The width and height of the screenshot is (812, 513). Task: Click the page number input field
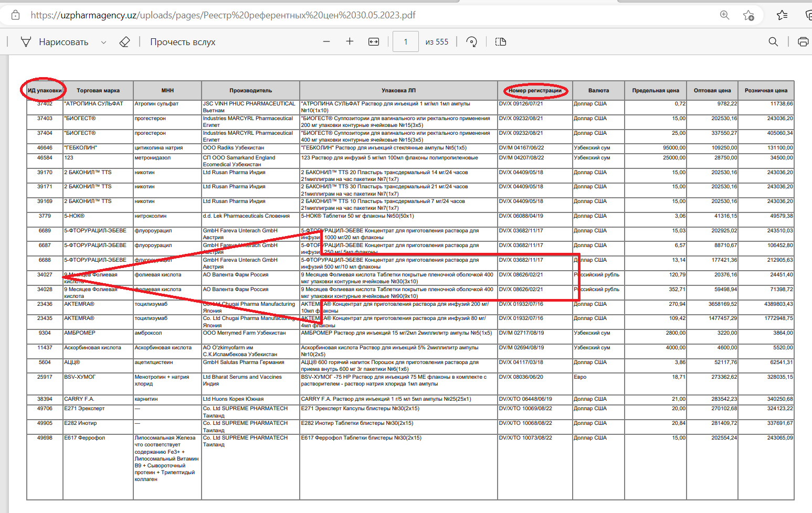click(x=406, y=41)
